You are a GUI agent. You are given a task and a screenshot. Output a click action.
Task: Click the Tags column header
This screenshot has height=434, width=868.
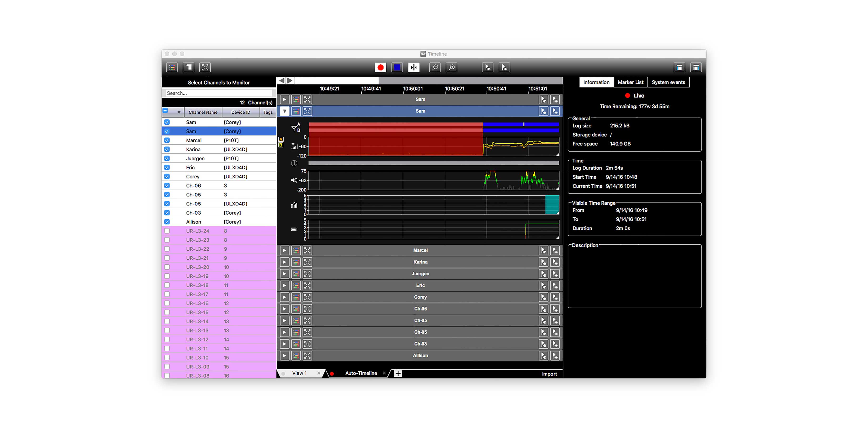click(268, 113)
